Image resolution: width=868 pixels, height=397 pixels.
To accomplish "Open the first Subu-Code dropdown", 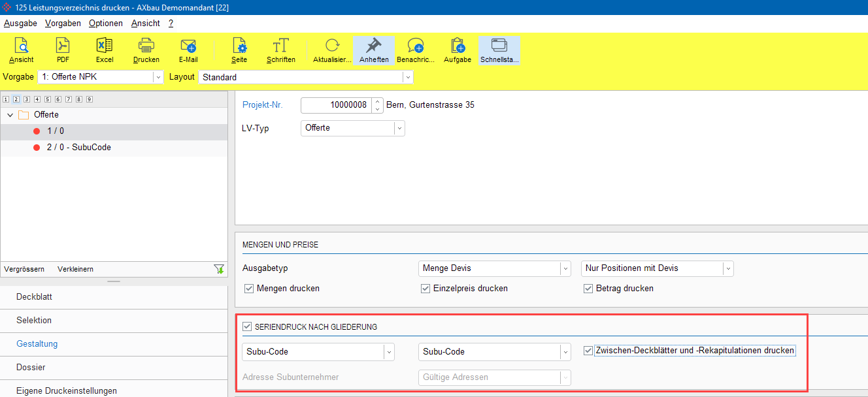I will coord(389,352).
